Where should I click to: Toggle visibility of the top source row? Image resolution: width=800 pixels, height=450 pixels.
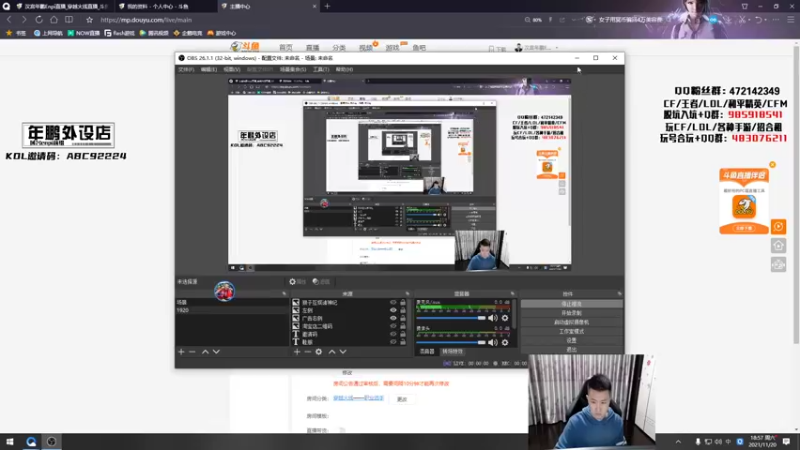pyautogui.click(x=393, y=303)
